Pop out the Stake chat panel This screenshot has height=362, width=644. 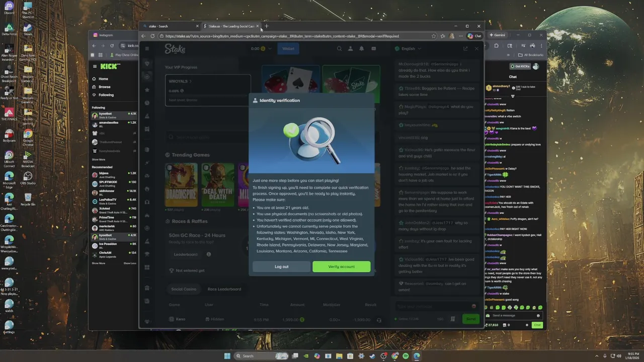465,49
